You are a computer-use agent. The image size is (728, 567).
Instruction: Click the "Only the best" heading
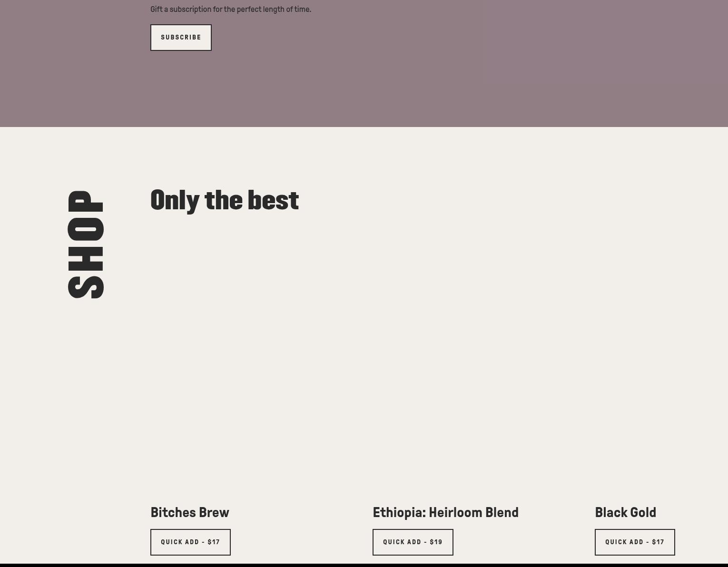pyautogui.click(x=225, y=200)
